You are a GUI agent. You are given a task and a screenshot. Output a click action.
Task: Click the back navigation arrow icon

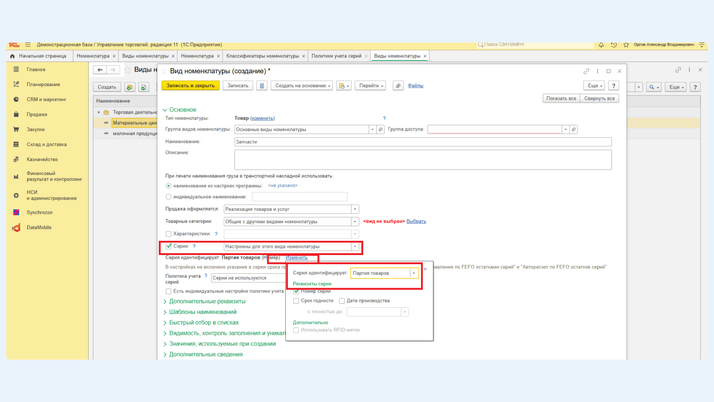(100, 70)
